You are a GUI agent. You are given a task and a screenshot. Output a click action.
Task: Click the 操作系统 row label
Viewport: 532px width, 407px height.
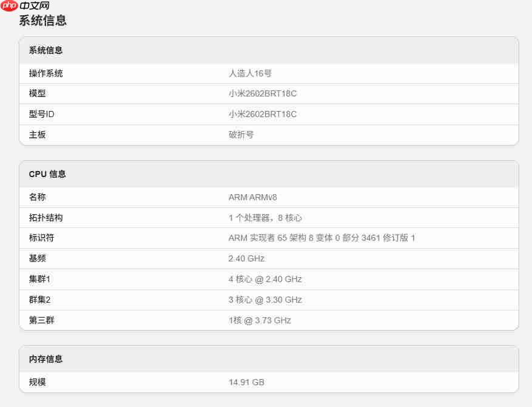click(x=45, y=73)
